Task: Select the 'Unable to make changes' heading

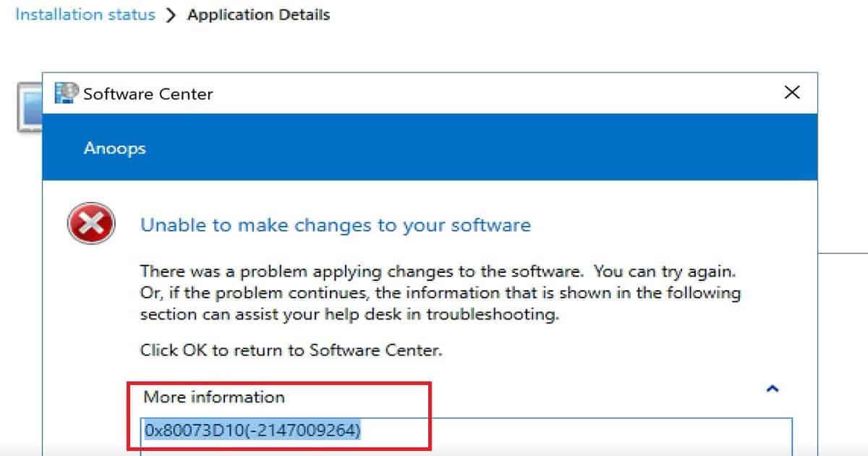Action: click(336, 225)
